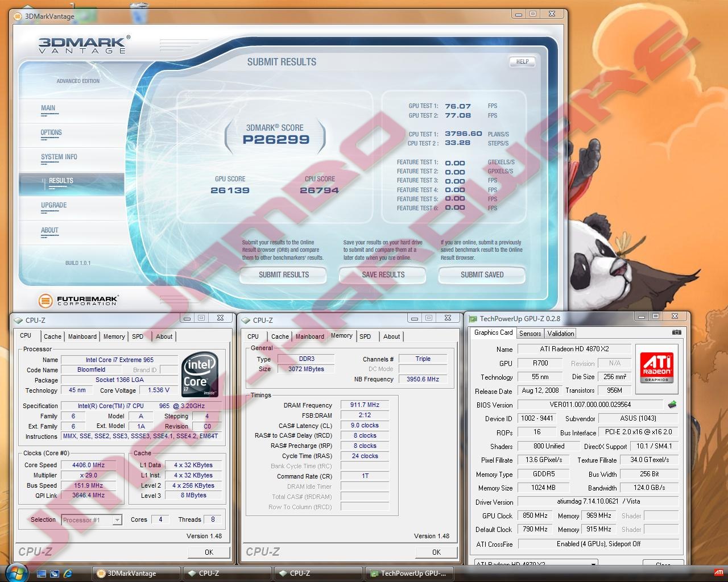Viewport: 728px width, 582px height.
Task: Click Core Voltage field 1.536 V
Action: click(x=159, y=390)
